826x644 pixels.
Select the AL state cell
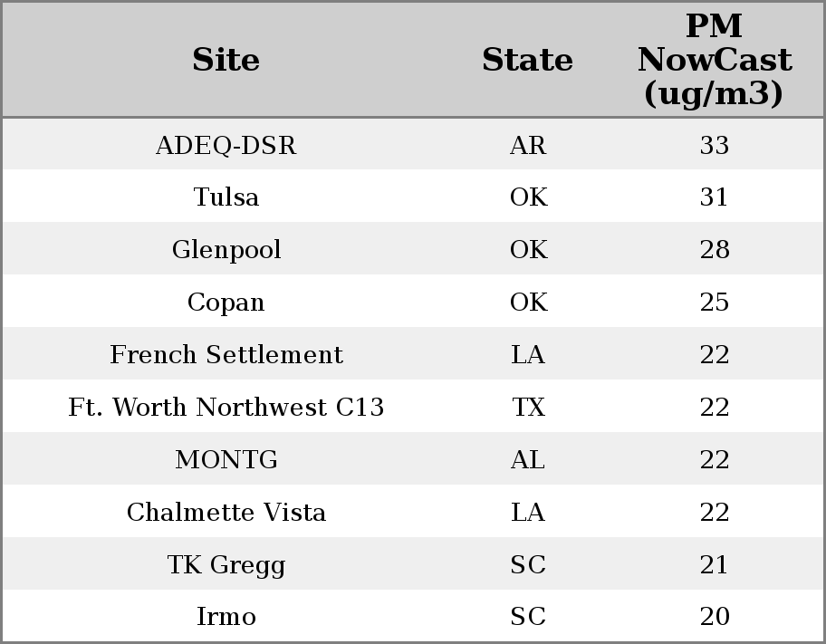(528, 460)
